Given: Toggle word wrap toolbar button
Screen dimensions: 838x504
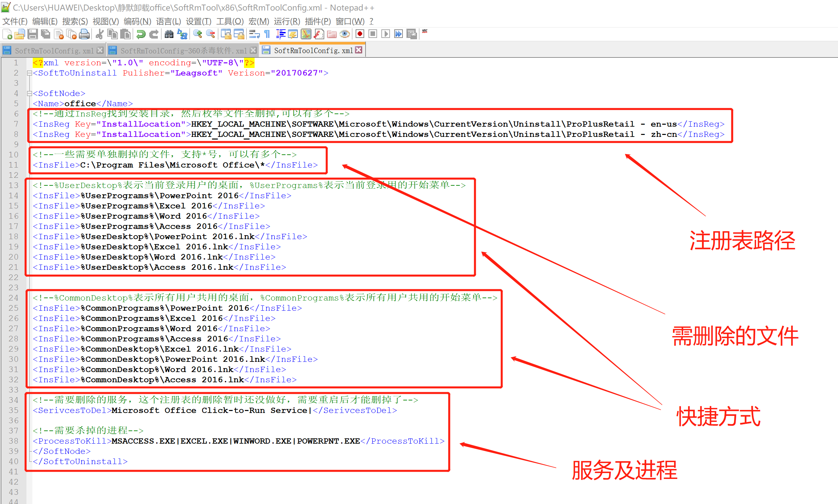Looking at the screenshot, I should click(254, 34).
